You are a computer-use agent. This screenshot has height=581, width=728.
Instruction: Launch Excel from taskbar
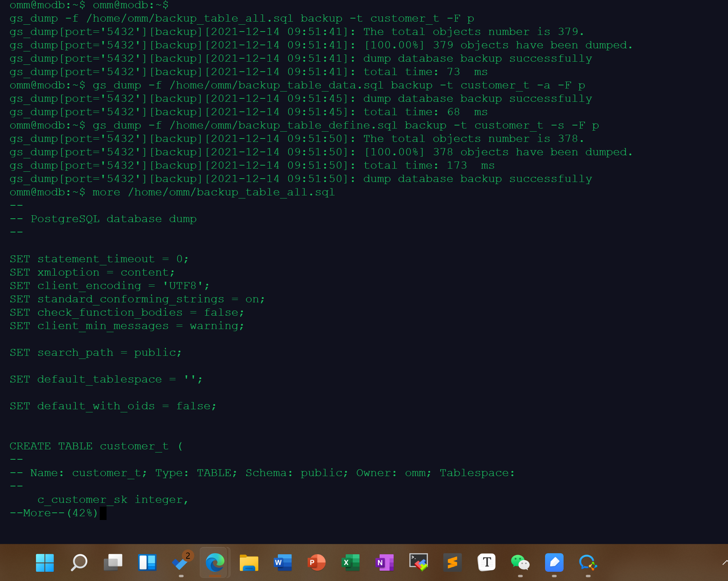(350, 563)
